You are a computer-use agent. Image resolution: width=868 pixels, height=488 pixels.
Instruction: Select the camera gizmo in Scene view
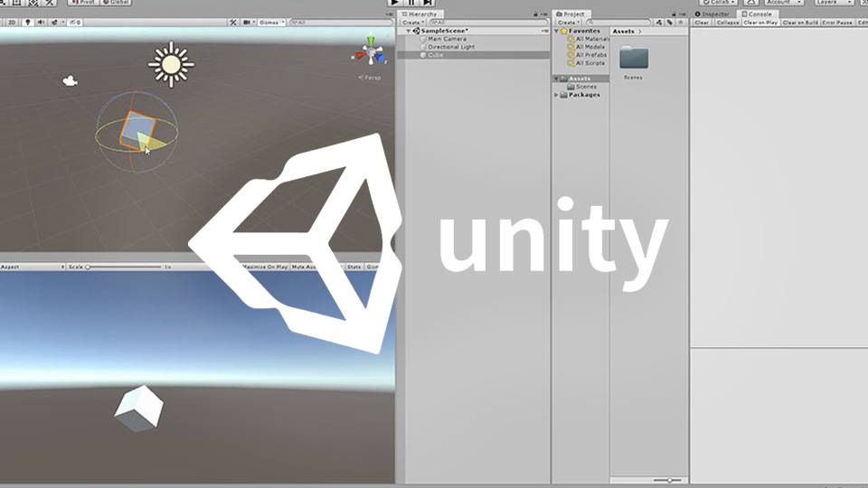pyautogui.click(x=70, y=80)
